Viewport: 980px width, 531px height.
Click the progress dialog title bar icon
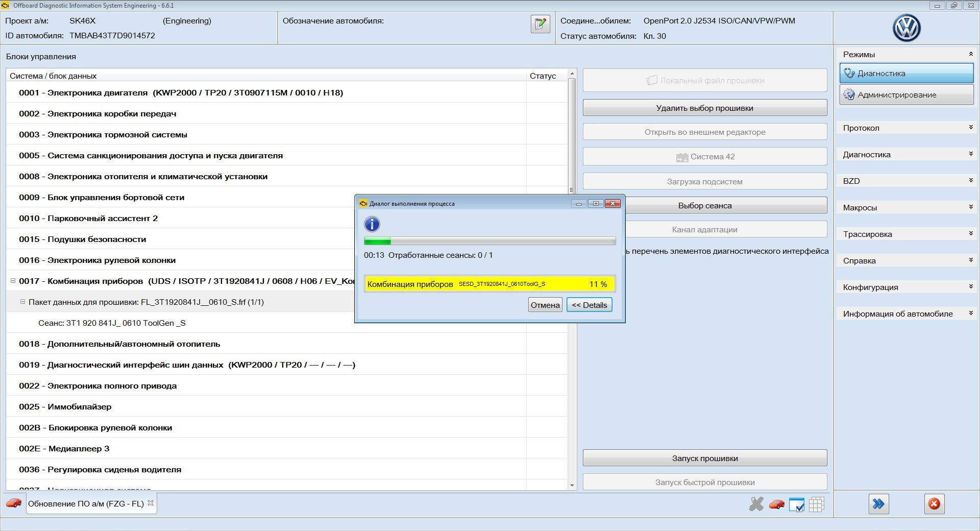tap(363, 203)
